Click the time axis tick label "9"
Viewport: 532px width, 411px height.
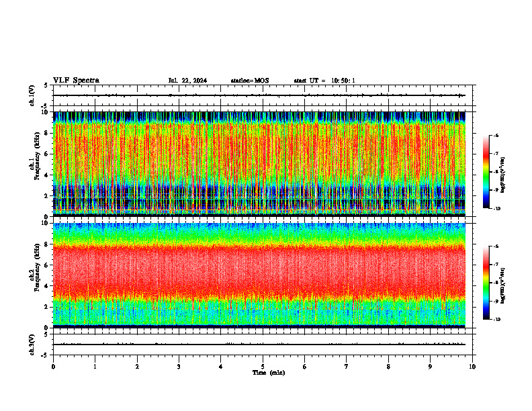(x=430, y=367)
